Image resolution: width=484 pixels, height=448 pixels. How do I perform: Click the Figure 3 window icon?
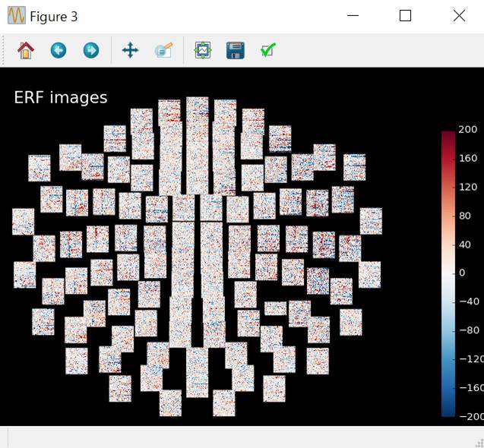tap(16, 16)
